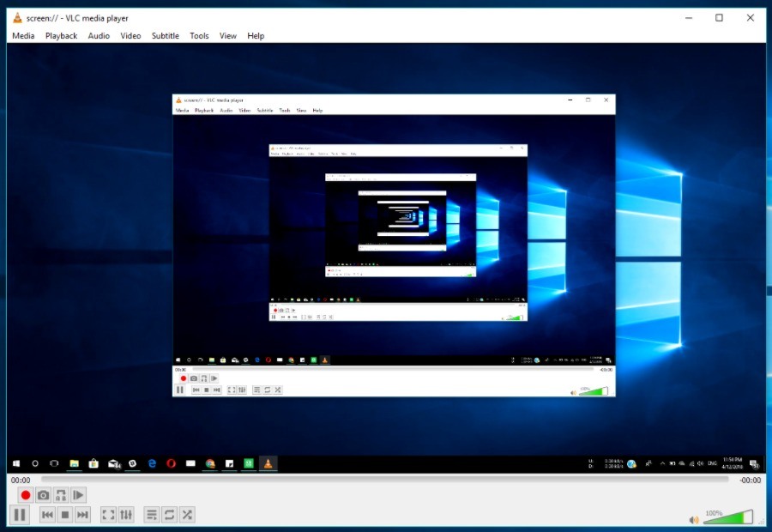Skip to next media item
This screenshot has width=772, height=532.
(x=82, y=515)
